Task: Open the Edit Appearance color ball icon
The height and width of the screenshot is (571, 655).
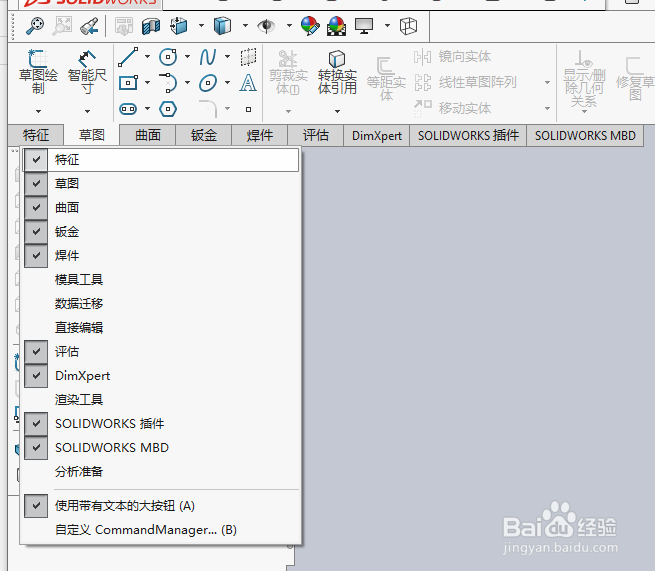Action: coord(310,26)
